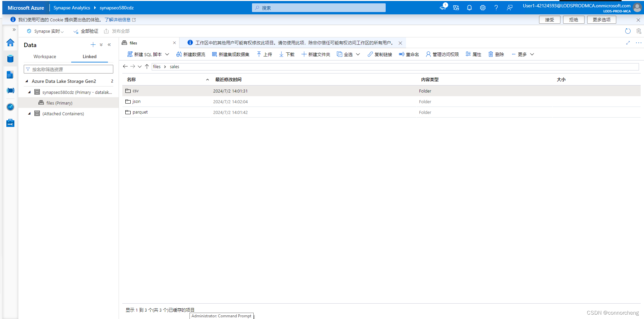Open the Monitor hub gauge icon

[x=10, y=107]
